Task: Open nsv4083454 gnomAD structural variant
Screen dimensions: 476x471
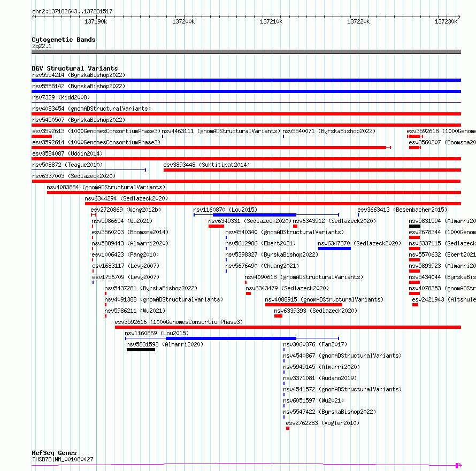Action: click(91, 109)
